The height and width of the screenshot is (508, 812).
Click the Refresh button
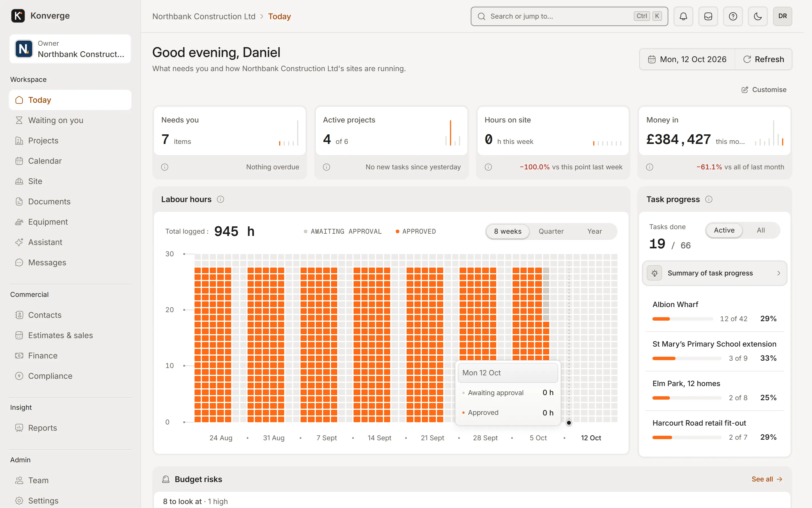763,60
